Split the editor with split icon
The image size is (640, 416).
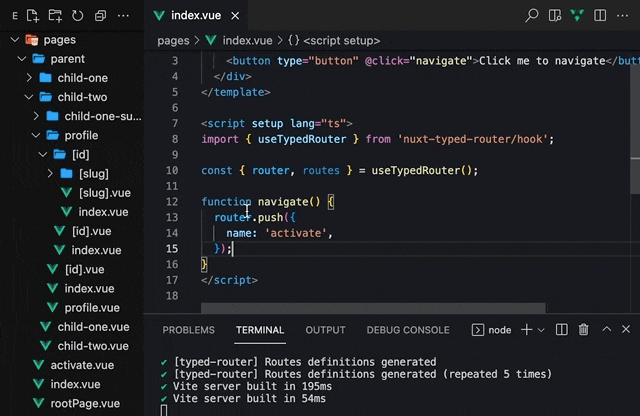(600, 16)
